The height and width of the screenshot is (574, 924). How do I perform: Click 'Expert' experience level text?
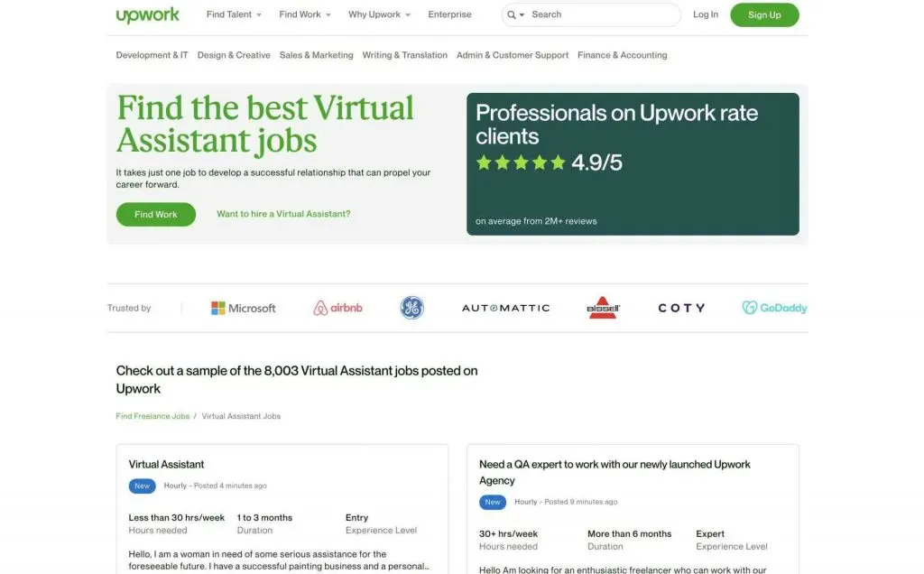pos(710,533)
